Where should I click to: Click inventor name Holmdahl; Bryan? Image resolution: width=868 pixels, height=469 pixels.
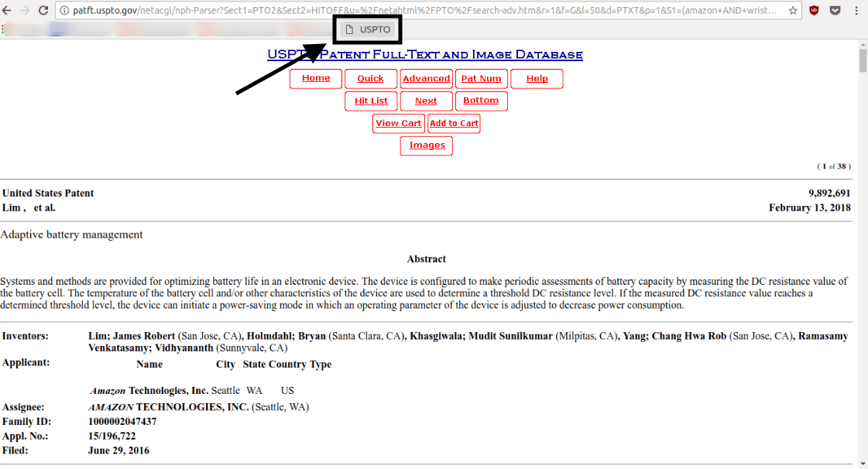286,336
